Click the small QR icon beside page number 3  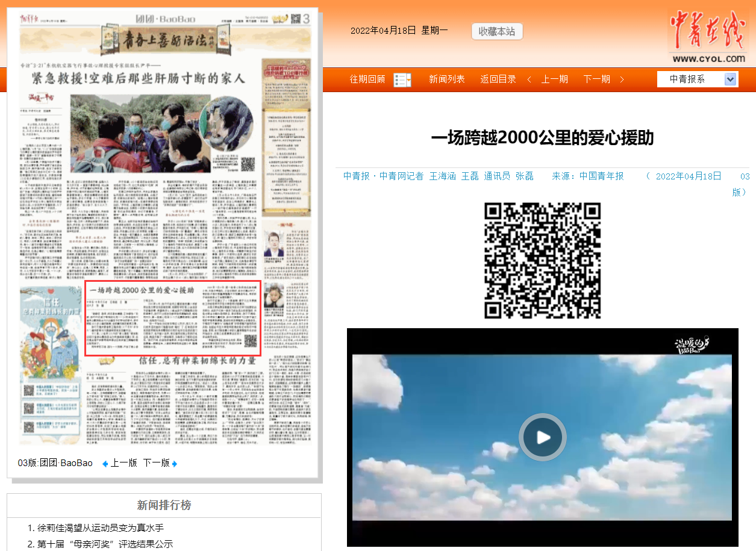click(x=295, y=19)
